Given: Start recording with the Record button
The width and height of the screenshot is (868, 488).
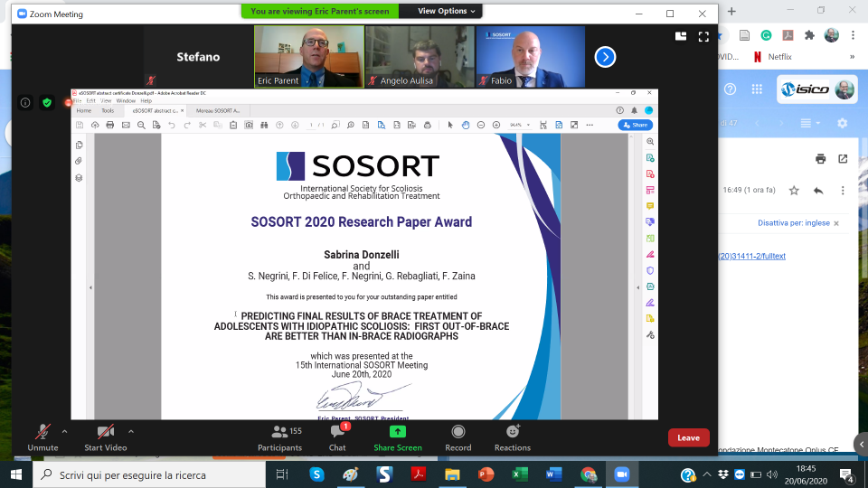Looking at the screenshot, I should pos(458,437).
